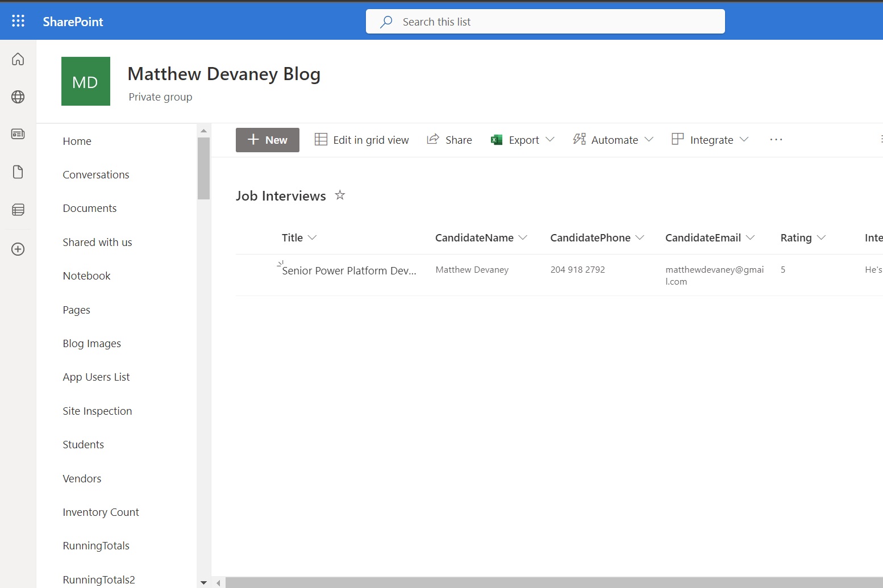Click the MD site logo tile
Image resolution: width=883 pixels, height=588 pixels.
[x=85, y=81]
